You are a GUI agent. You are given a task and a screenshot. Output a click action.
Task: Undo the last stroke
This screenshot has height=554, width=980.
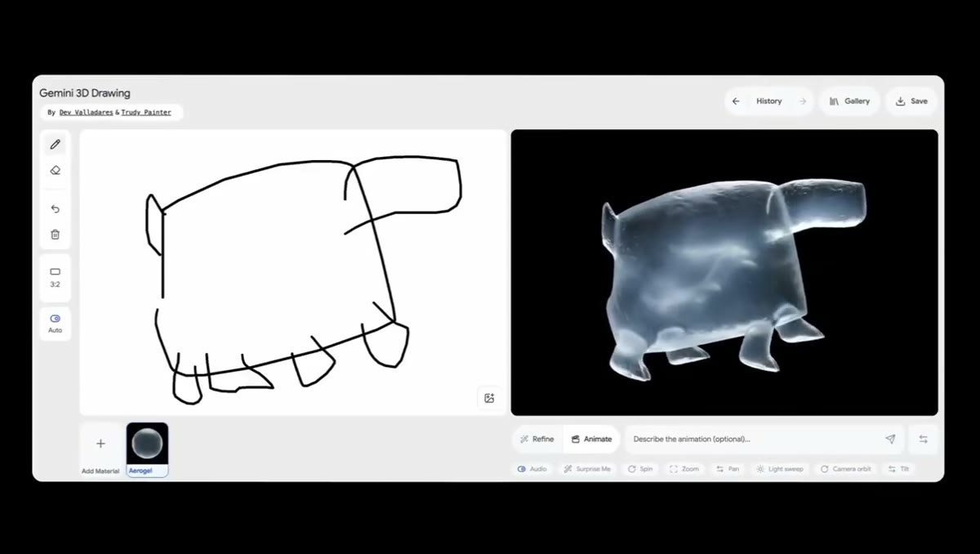point(56,209)
